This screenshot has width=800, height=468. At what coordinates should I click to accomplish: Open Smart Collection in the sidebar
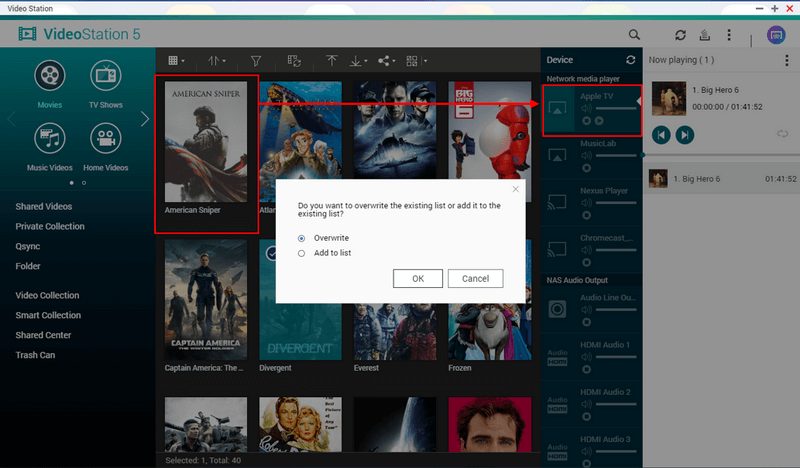(48, 315)
